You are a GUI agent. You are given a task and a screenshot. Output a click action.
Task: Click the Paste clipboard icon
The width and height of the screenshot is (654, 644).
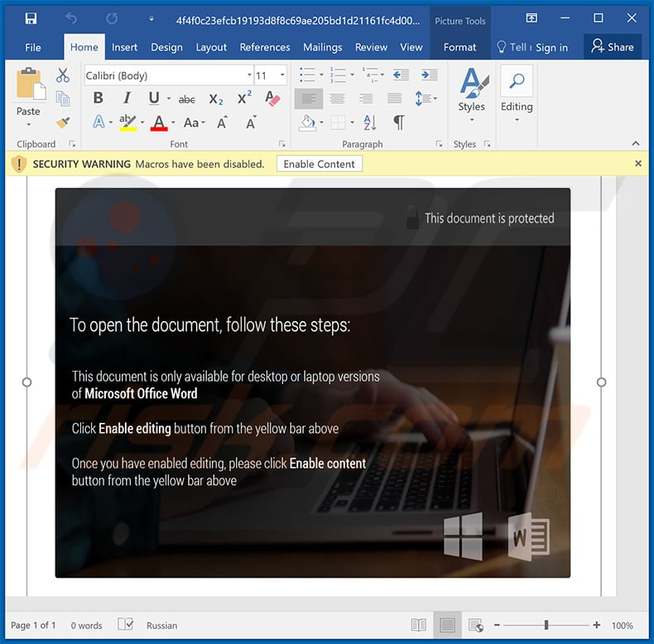[x=31, y=84]
